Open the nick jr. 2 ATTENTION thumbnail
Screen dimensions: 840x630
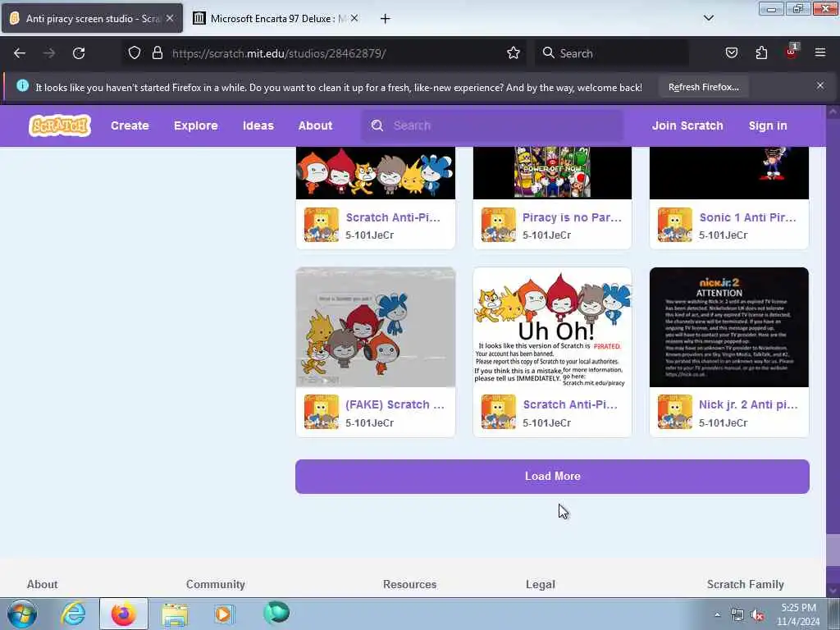pyautogui.click(x=729, y=326)
